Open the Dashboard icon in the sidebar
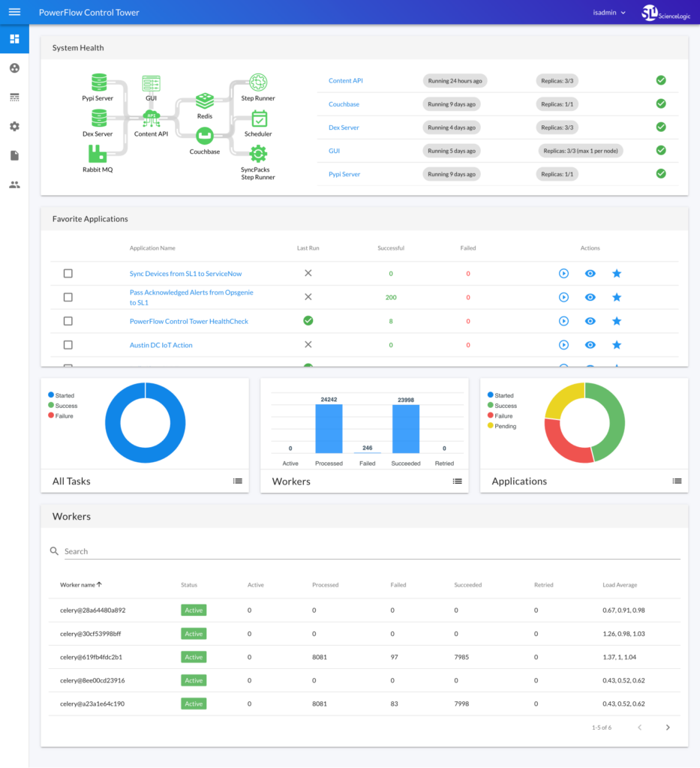 pyautogui.click(x=14, y=38)
